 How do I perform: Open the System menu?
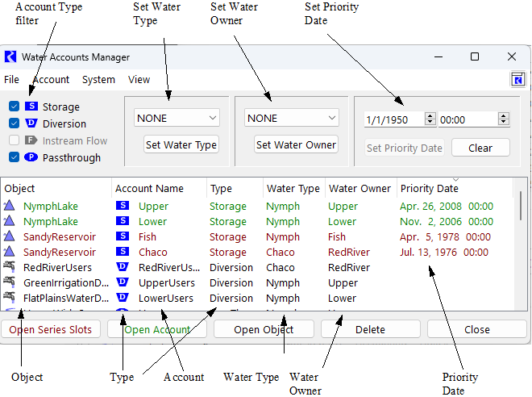tap(98, 80)
